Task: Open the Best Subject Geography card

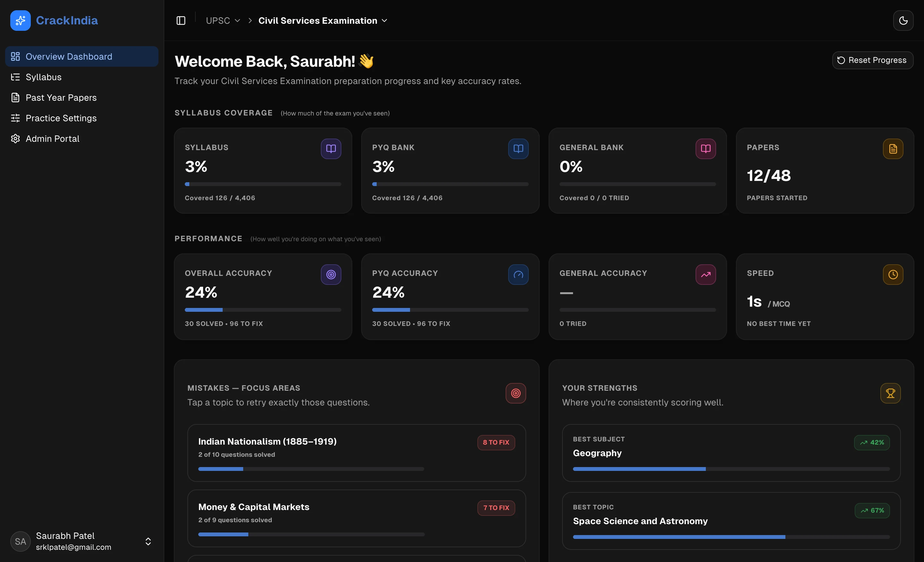Action: click(731, 453)
